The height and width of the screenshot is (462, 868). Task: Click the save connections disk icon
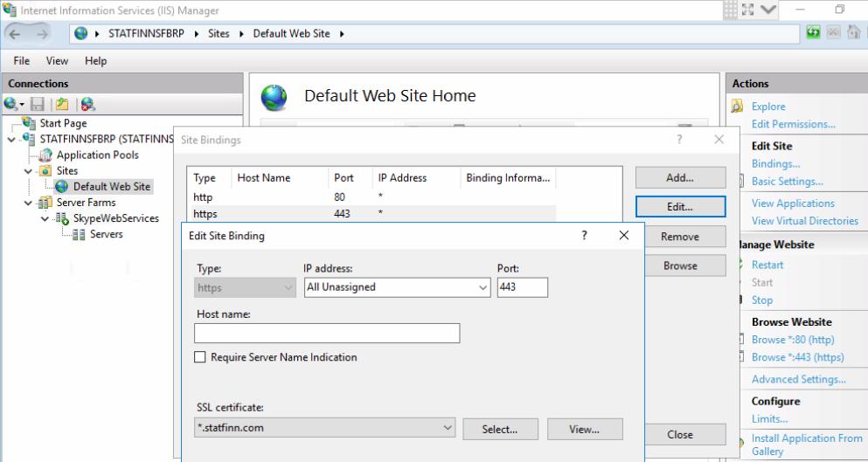37,104
